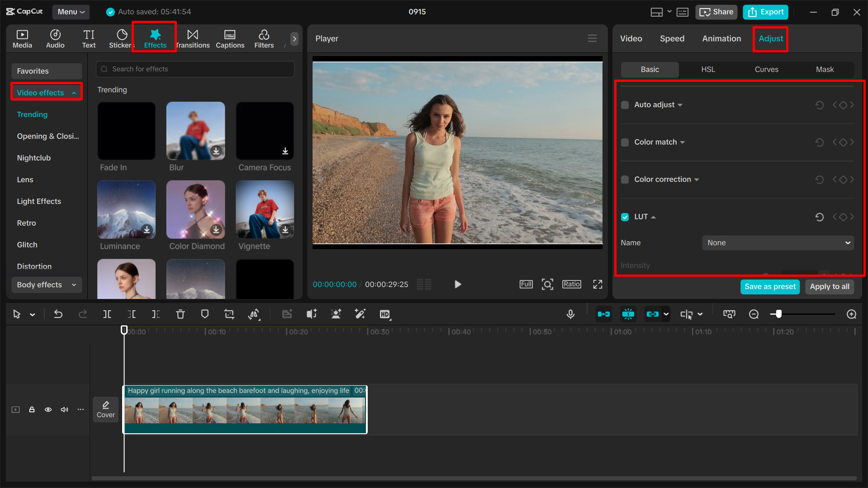
Task: Delete the selected clip with trash icon
Action: click(x=180, y=314)
